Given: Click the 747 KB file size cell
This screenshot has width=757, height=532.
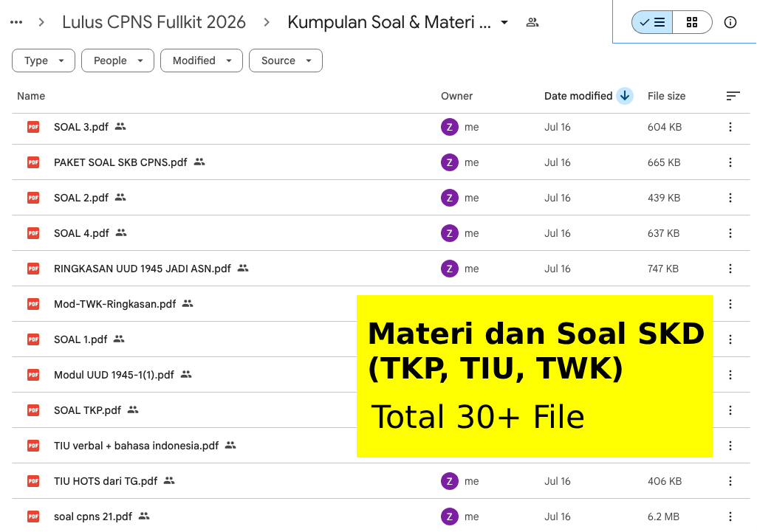Looking at the screenshot, I should coord(663,269).
